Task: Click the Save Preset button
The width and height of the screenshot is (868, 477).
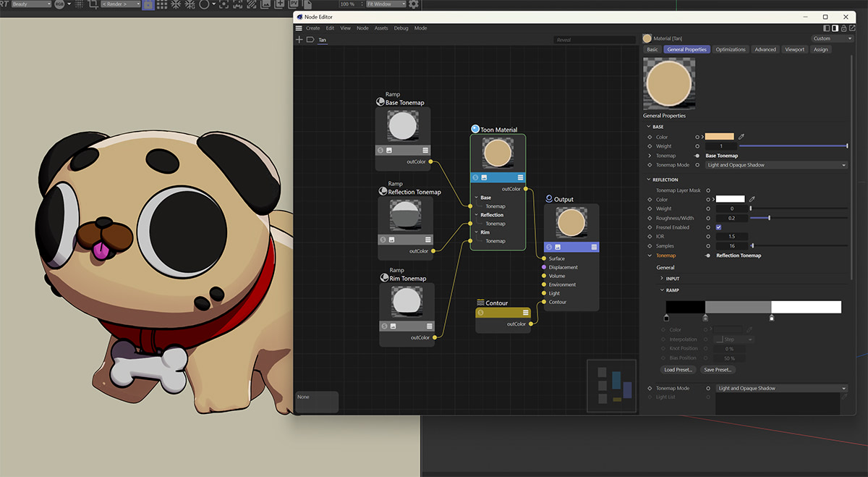Action: [x=718, y=369]
